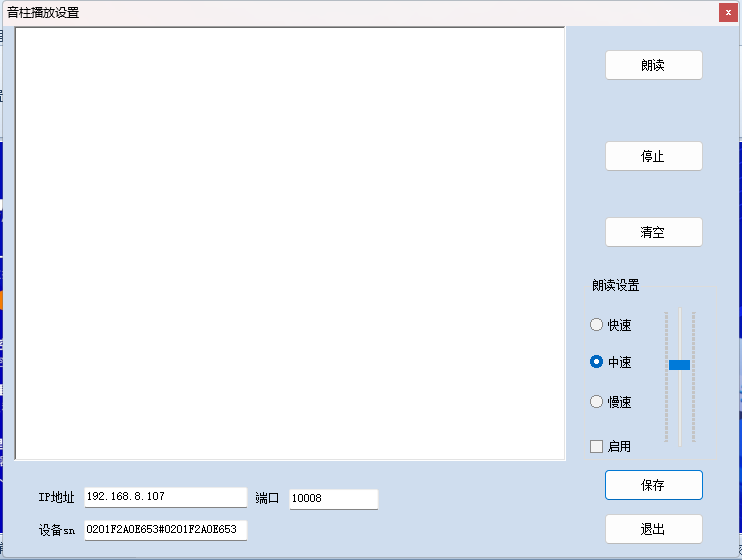Click the 设备sn label text

coord(57,530)
